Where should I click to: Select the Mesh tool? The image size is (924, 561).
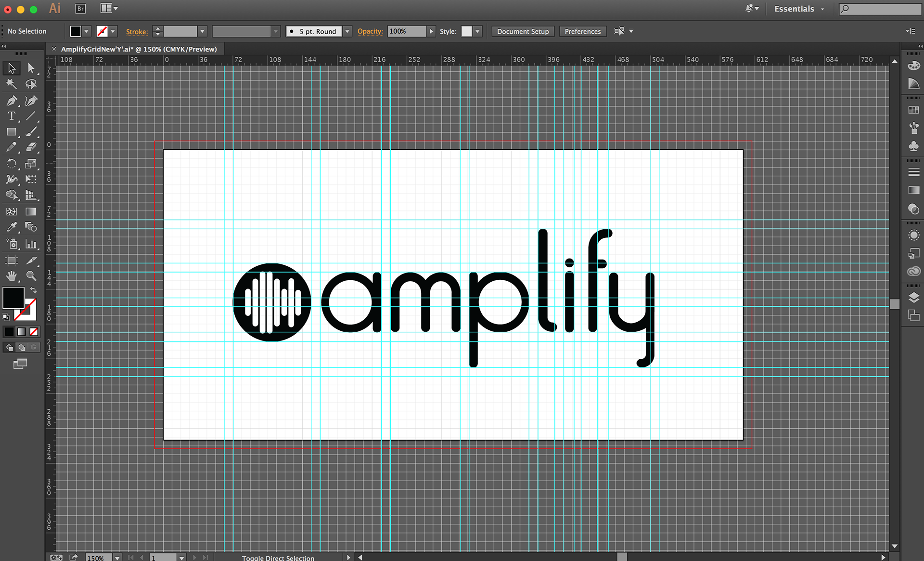click(x=12, y=211)
